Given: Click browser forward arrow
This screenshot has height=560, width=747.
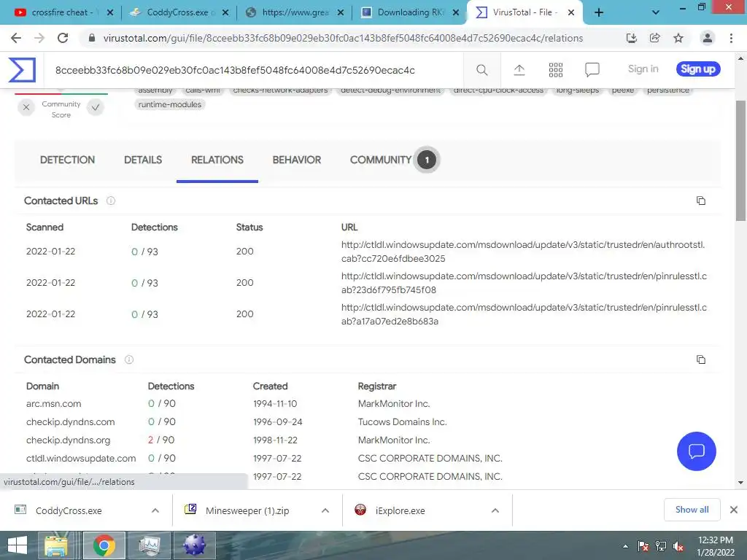Looking at the screenshot, I should 39,38.
